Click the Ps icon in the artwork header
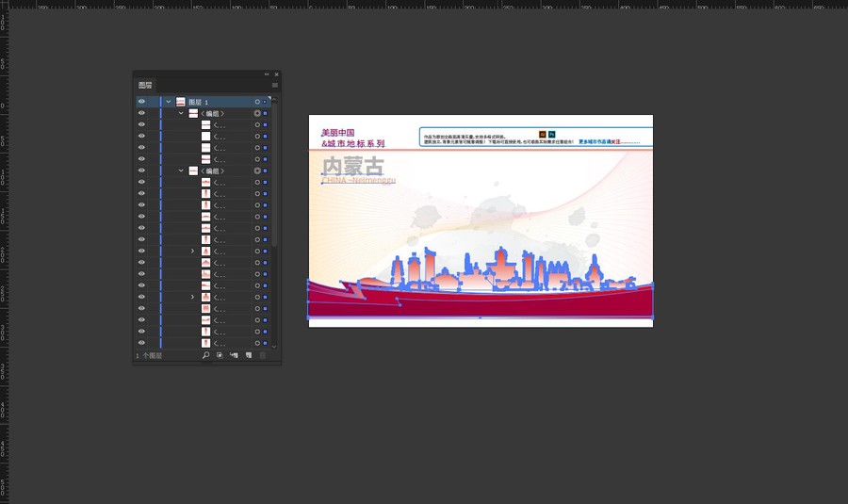 tap(551, 134)
